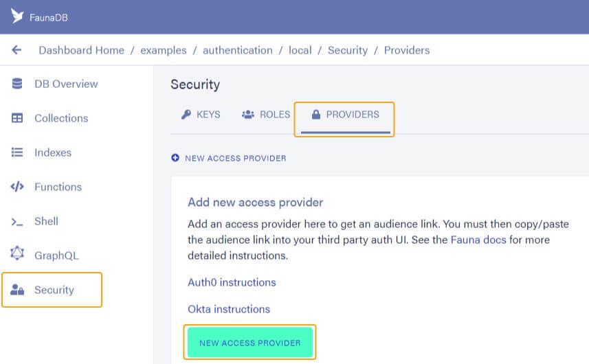The image size is (589, 364).
Task: Open the examples breadcrumb
Action: tap(164, 50)
